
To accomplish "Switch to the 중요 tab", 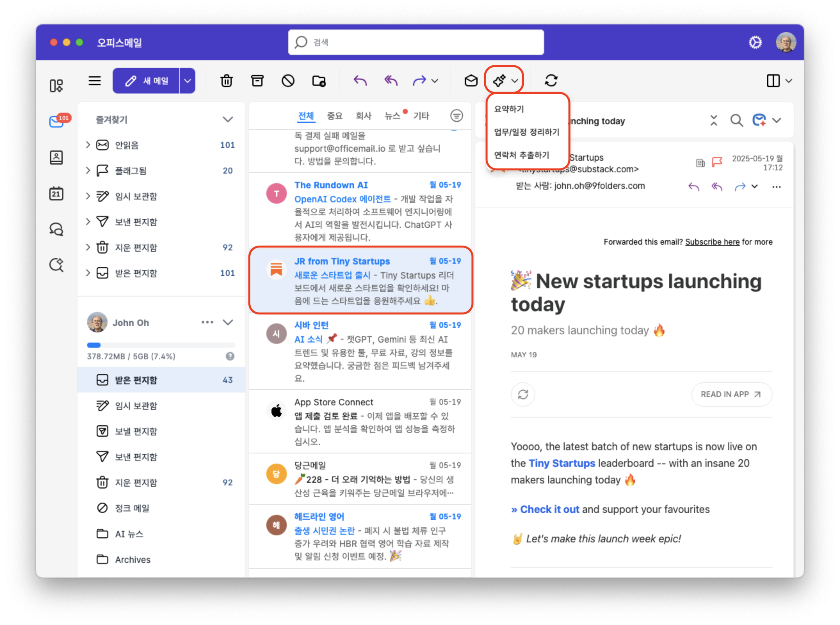I will [x=335, y=116].
